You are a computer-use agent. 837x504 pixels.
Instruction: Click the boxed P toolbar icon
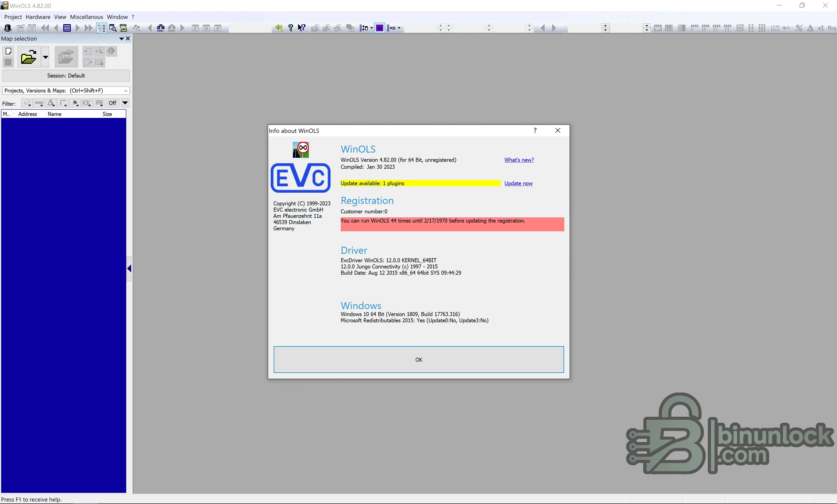pyautogui.click(x=218, y=28)
